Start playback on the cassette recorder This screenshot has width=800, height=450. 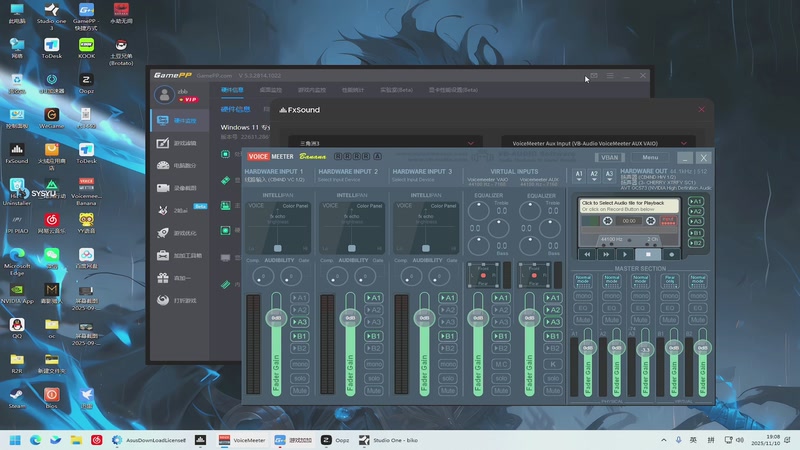pos(625,254)
